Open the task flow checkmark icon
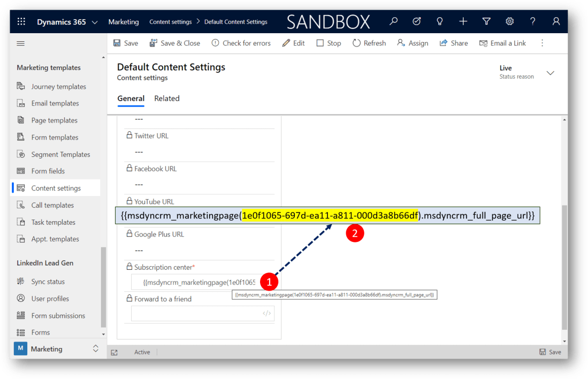The width and height of the screenshot is (588, 379). (417, 22)
